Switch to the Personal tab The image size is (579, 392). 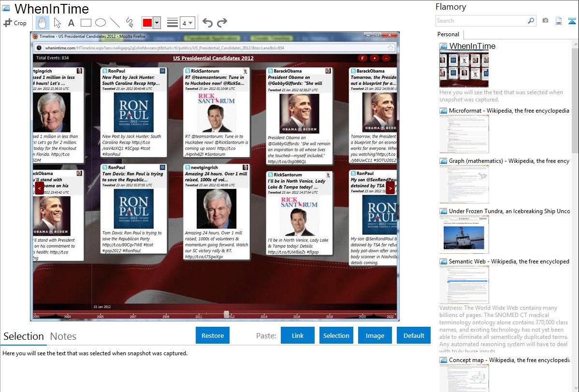point(449,34)
